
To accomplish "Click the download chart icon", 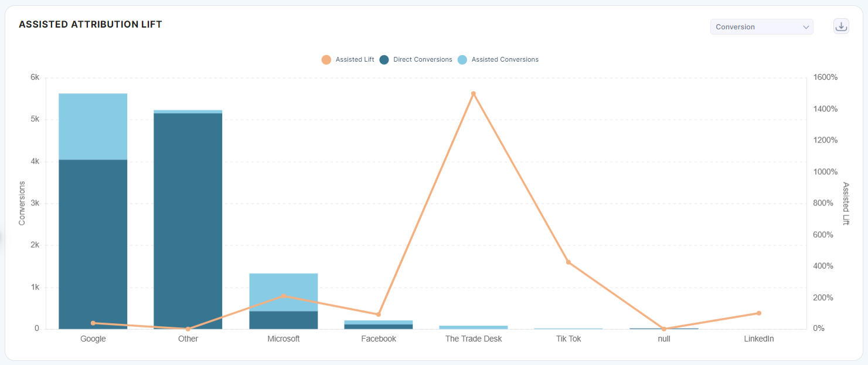I will tap(841, 26).
